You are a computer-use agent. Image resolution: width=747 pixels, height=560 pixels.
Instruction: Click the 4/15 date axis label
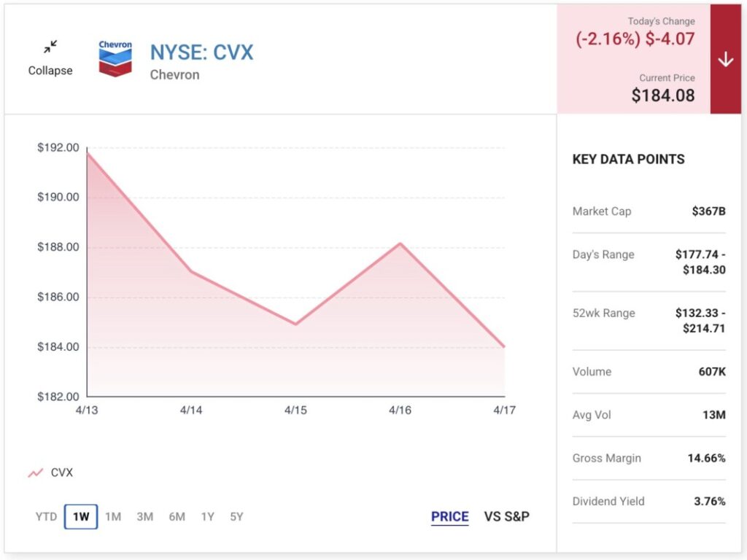pyautogui.click(x=295, y=411)
